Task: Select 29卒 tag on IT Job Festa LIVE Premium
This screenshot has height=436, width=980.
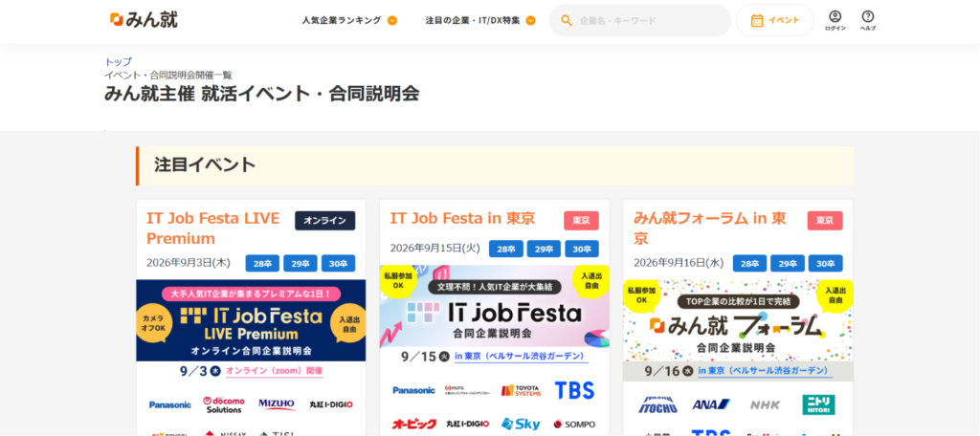Action: click(301, 264)
